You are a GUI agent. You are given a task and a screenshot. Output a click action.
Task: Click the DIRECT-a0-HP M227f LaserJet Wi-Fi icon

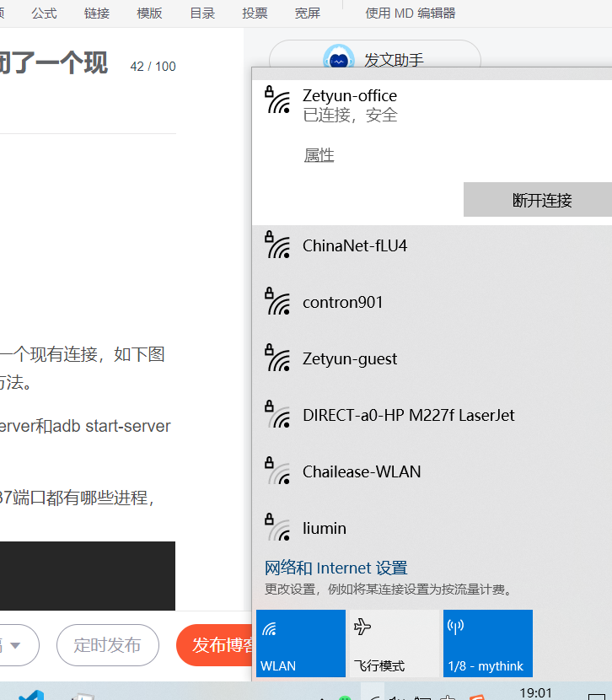[277, 414]
